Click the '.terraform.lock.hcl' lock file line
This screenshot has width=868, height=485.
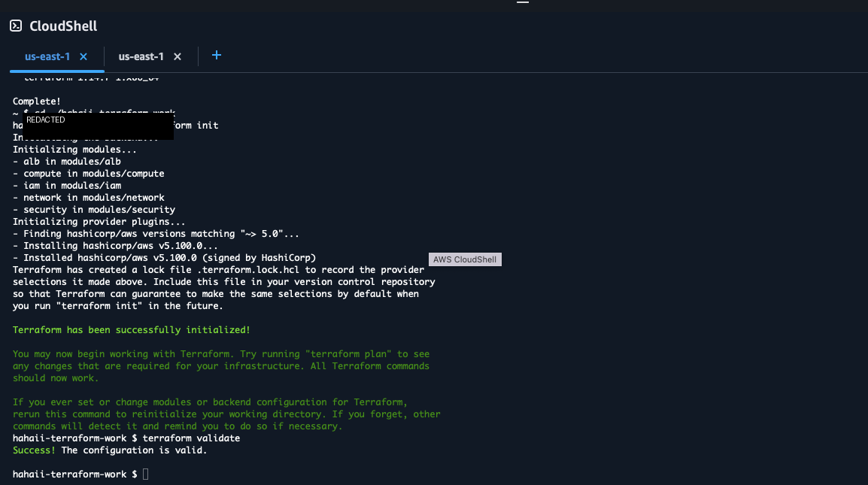point(218,270)
